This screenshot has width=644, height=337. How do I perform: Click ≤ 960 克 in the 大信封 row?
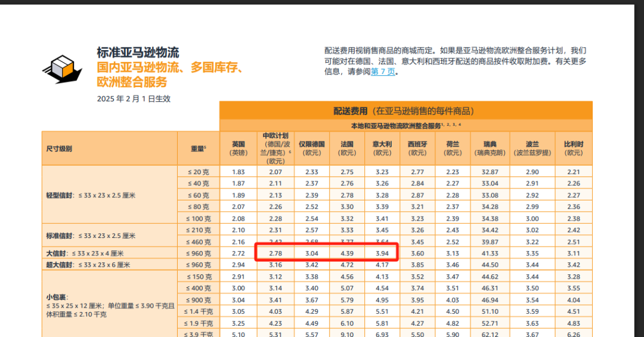199,253
